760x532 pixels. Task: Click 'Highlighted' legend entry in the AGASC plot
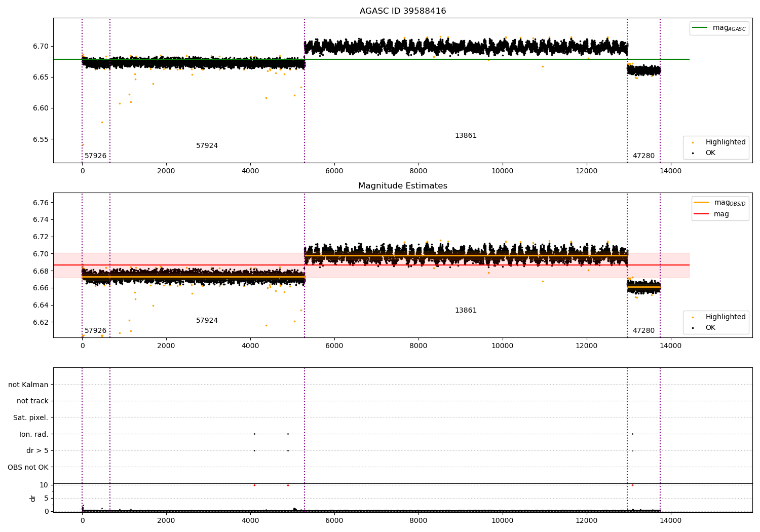coord(726,142)
